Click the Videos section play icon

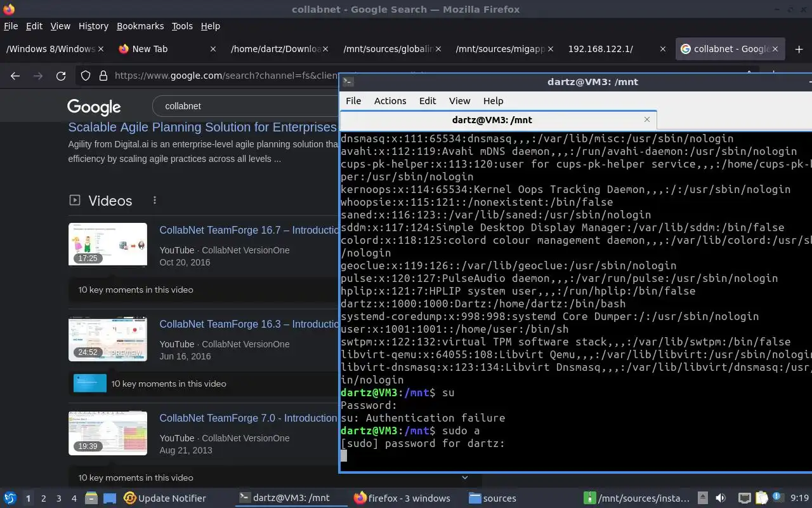pyautogui.click(x=75, y=200)
